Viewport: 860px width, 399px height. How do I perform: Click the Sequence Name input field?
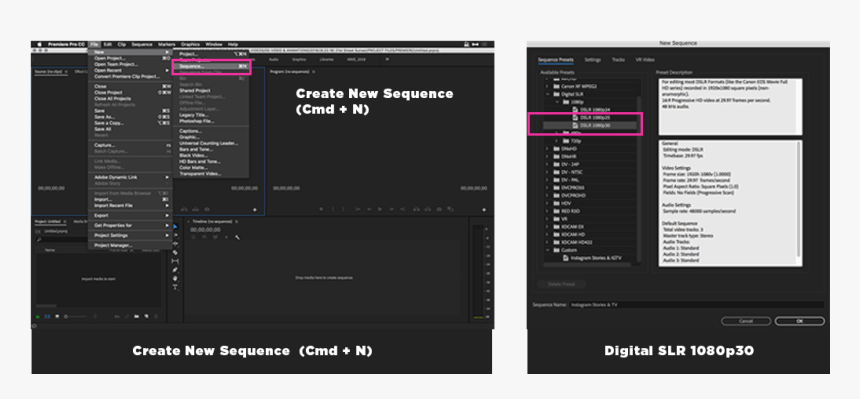(696, 305)
